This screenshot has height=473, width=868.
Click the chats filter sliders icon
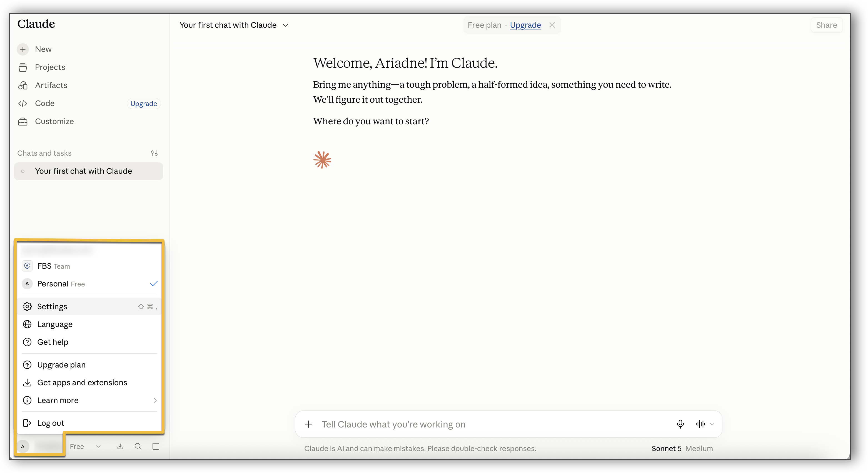coord(154,153)
